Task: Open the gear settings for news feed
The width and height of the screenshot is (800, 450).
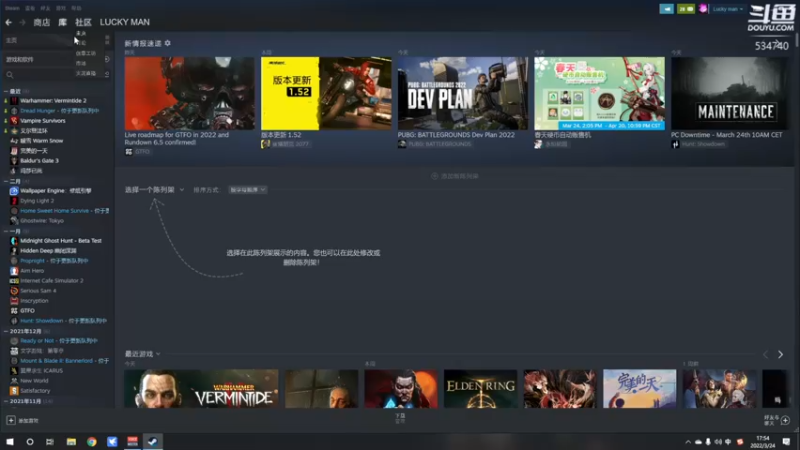Action: pyautogui.click(x=168, y=43)
